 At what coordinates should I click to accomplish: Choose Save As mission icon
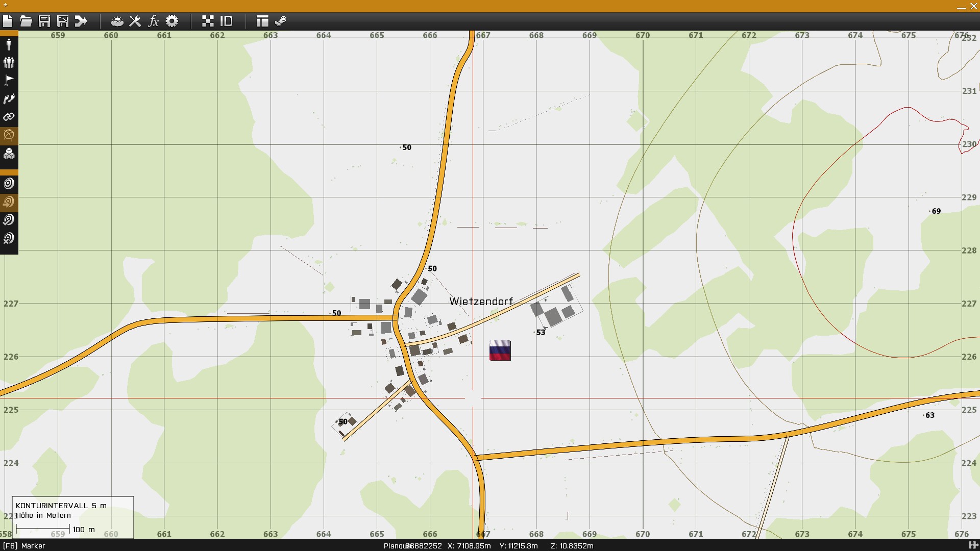point(63,21)
